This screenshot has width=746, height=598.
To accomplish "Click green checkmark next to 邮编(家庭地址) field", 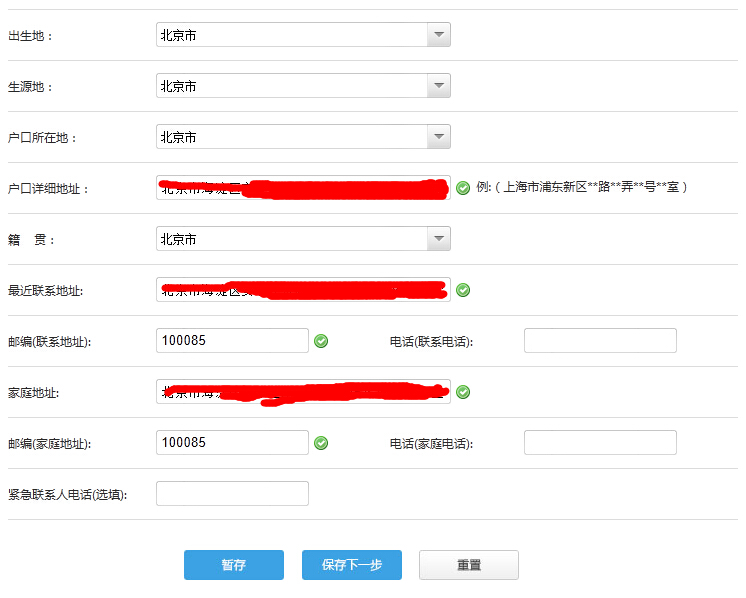I will point(321,443).
